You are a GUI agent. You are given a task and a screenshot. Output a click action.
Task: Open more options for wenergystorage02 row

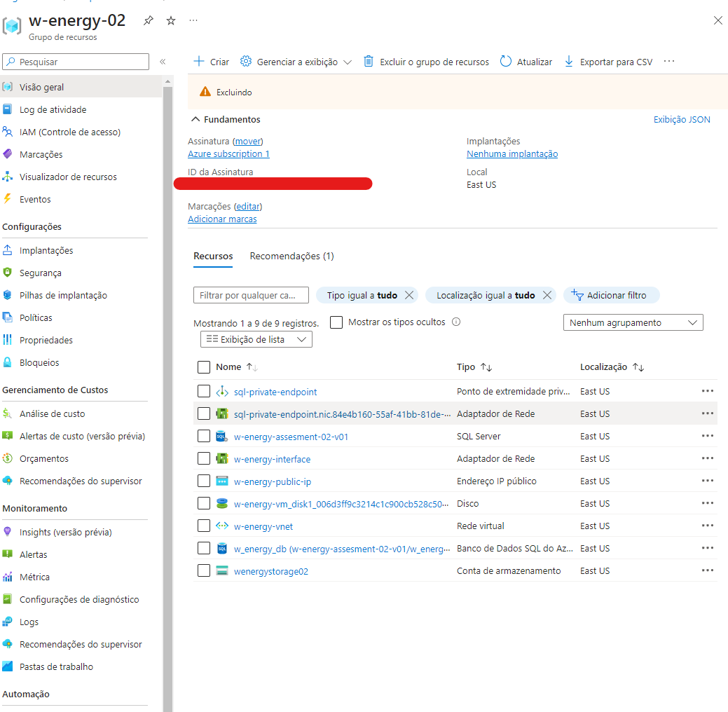click(x=707, y=570)
